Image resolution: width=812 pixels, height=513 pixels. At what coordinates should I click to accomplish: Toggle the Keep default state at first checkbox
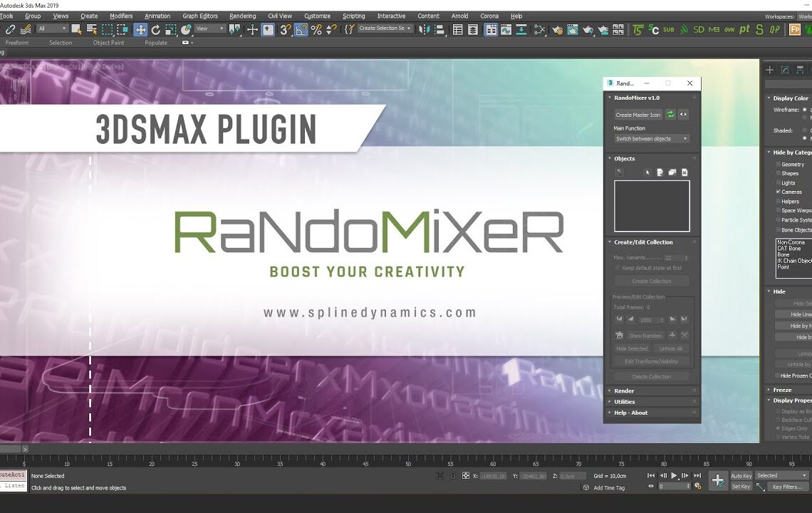(x=617, y=268)
